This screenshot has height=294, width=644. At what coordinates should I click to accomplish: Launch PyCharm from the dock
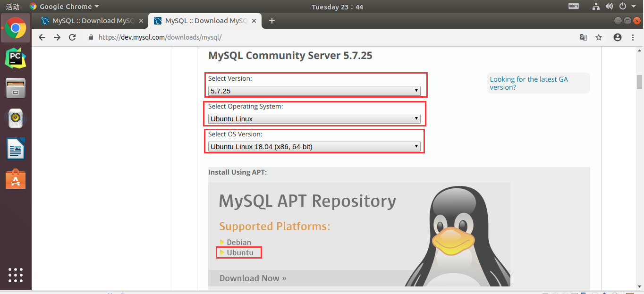[16, 59]
